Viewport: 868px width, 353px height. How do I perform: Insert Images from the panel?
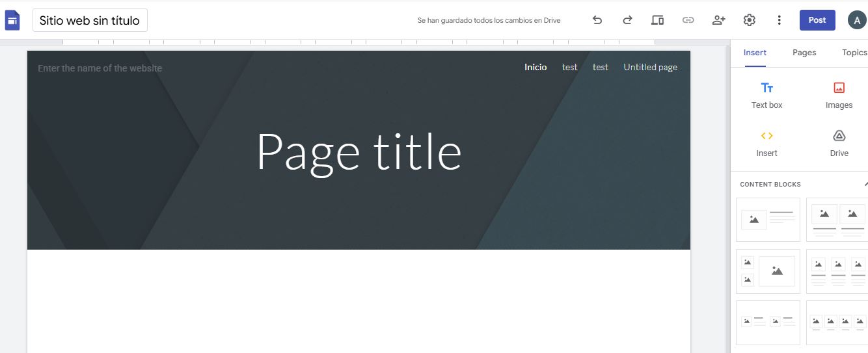pos(839,95)
